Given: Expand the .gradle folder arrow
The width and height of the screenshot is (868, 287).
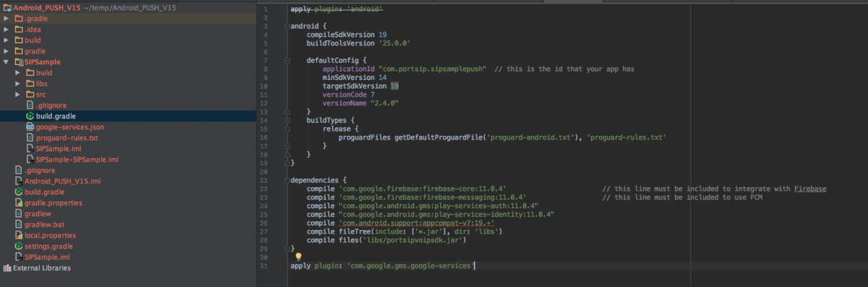Looking at the screenshot, I should tap(6, 19).
